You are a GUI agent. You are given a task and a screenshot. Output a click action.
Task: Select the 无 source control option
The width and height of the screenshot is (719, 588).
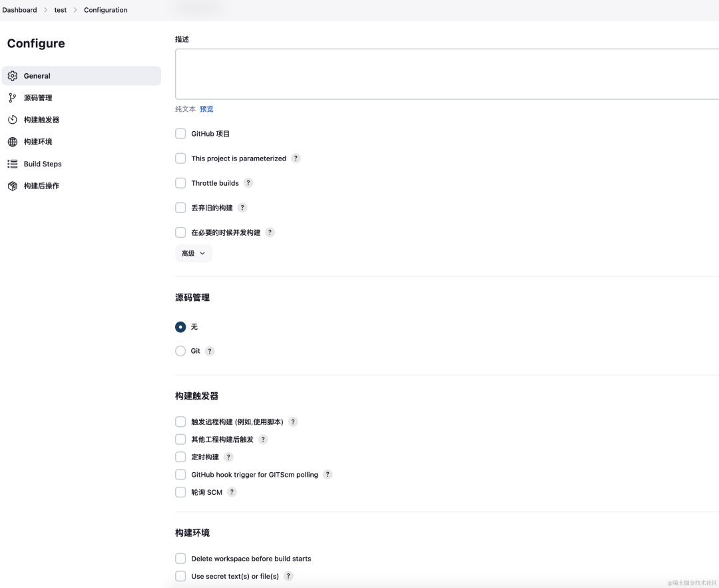[x=180, y=327]
